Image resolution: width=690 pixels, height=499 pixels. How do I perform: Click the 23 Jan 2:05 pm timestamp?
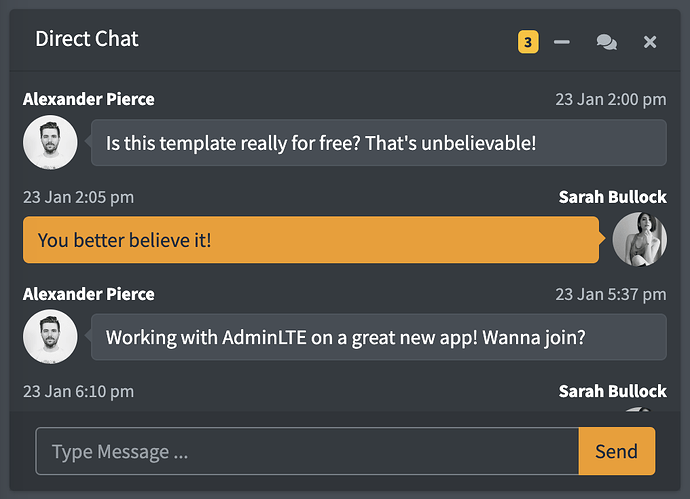78,197
